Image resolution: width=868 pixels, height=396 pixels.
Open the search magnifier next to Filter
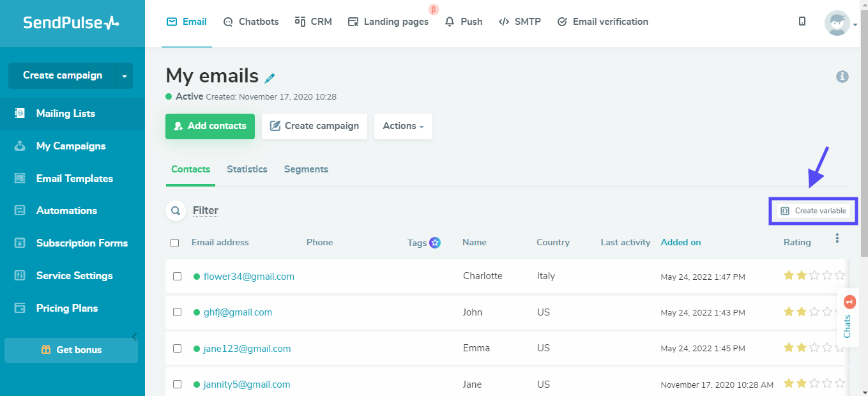point(175,211)
